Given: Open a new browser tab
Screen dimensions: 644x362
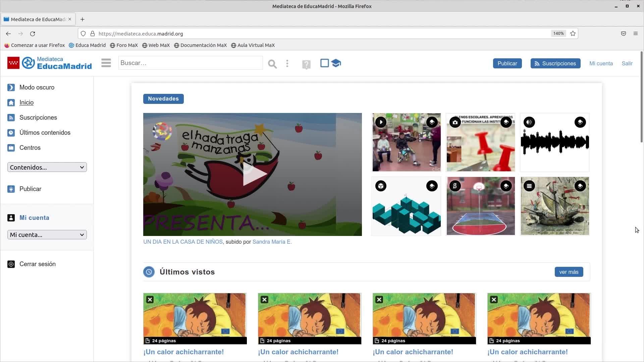Looking at the screenshot, I should pyautogui.click(x=83, y=19).
